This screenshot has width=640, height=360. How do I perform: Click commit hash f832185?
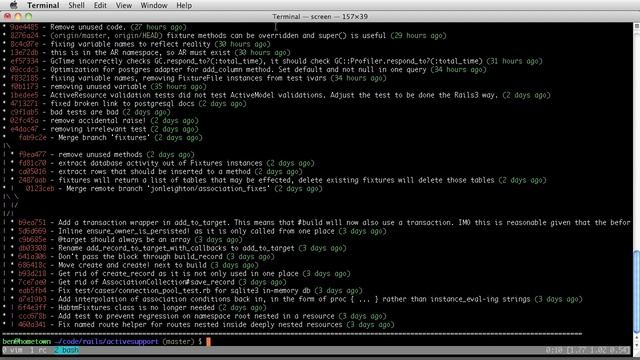click(24, 78)
